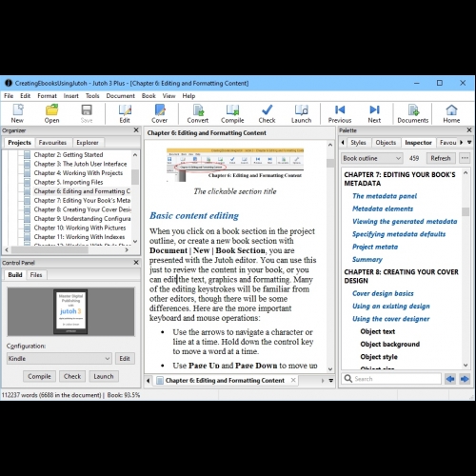Switch to the Files tab in Control Panel

[36, 275]
